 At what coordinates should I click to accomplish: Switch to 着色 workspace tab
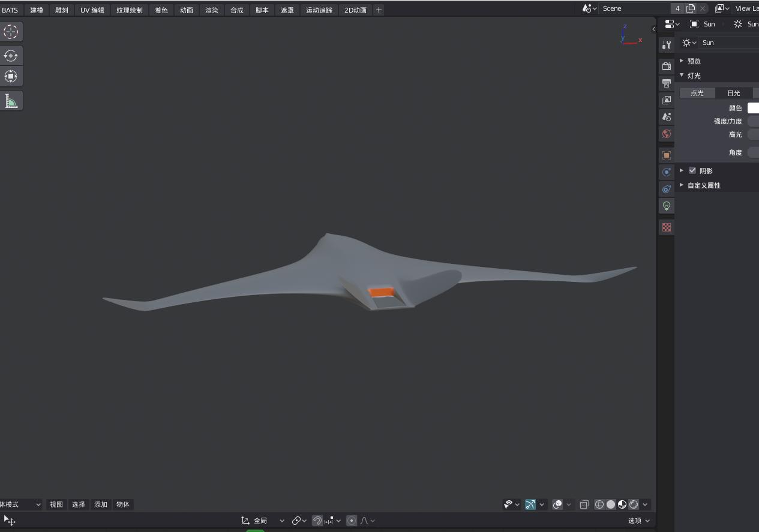tap(161, 10)
